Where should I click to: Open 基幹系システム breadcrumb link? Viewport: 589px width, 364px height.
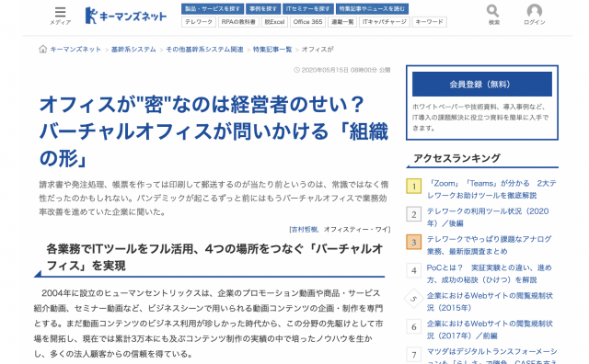(133, 49)
